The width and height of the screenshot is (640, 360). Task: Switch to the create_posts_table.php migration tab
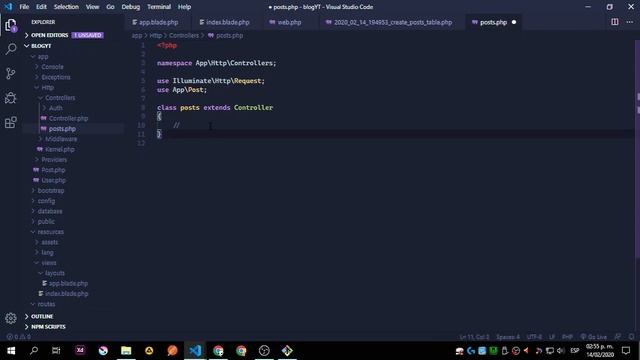[393, 22]
